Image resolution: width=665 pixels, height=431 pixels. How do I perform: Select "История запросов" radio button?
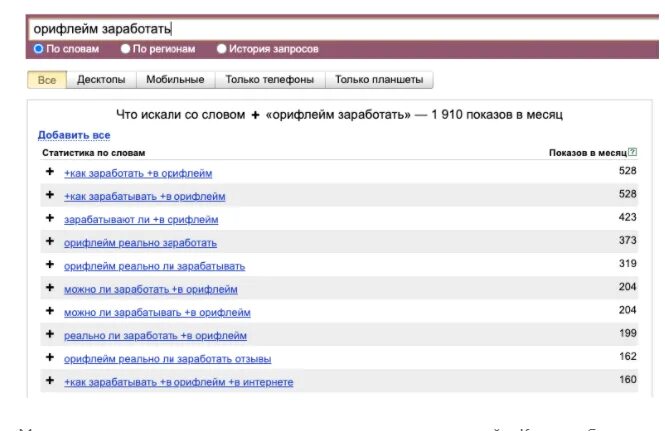221,49
